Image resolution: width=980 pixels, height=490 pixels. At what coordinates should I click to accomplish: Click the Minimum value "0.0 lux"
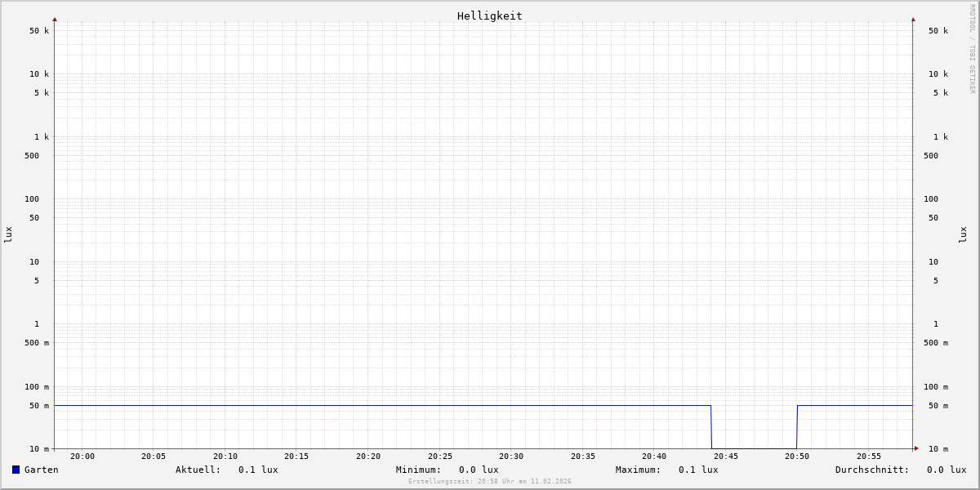479,470
